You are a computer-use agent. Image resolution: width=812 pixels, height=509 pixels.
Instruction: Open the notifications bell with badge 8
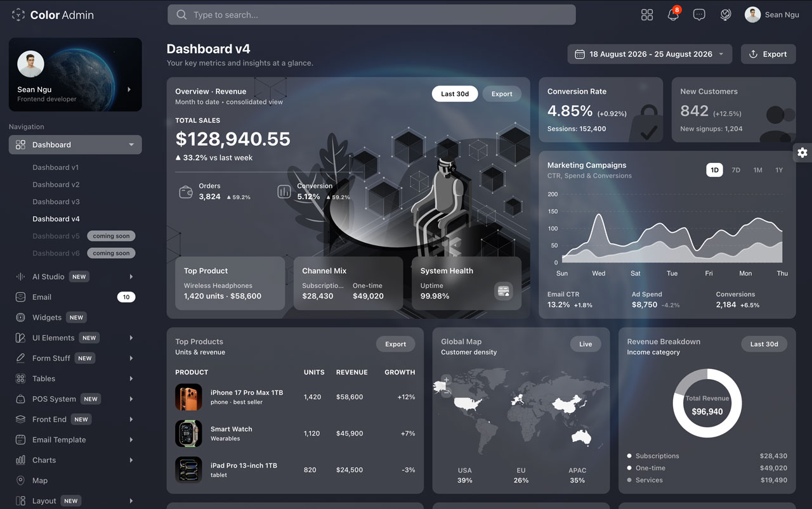coord(673,15)
